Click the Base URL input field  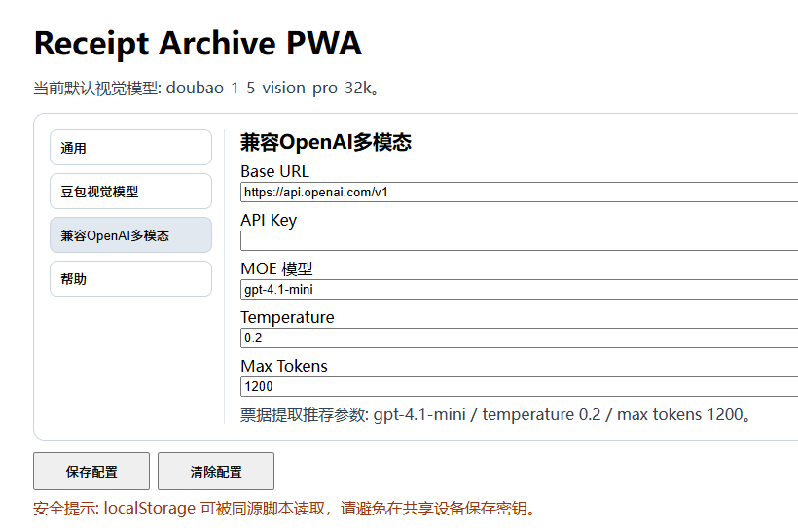[x=519, y=193]
